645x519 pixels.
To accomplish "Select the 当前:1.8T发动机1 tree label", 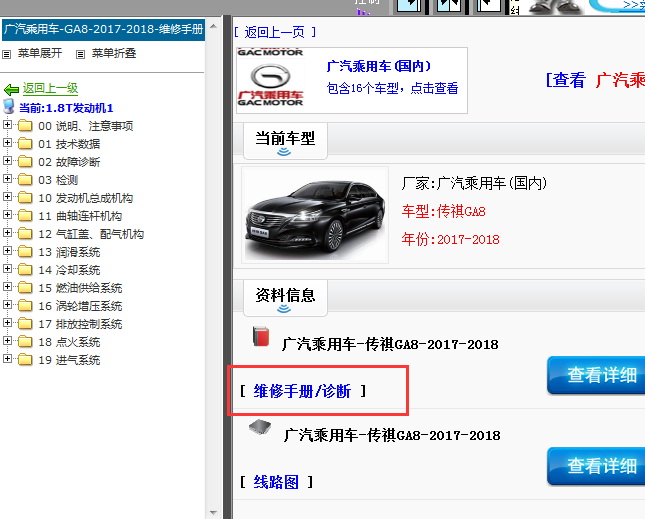I will pyautogui.click(x=66, y=108).
